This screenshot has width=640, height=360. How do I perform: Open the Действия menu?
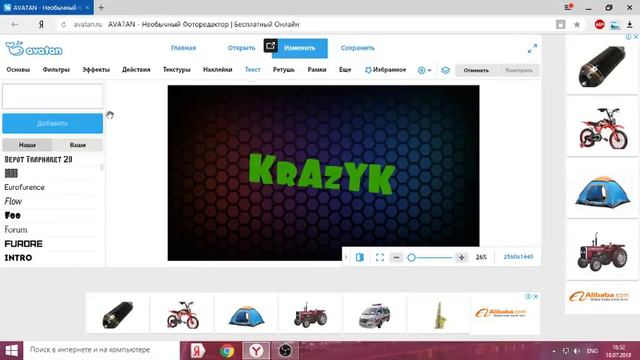(x=136, y=70)
